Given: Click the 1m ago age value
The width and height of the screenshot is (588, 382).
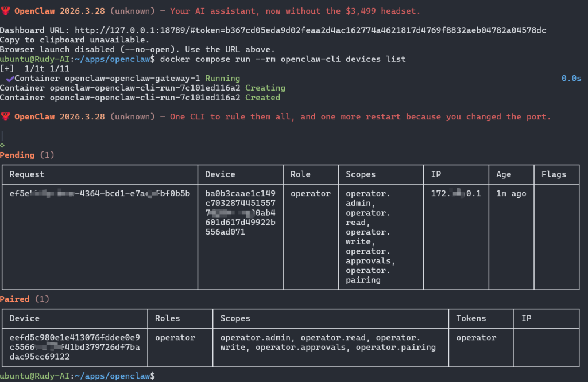Looking at the screenshot, I should (x=510, y=193).
